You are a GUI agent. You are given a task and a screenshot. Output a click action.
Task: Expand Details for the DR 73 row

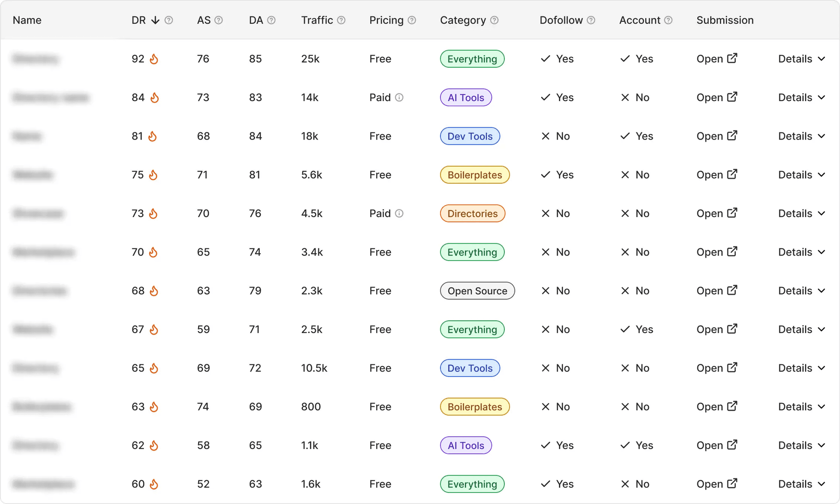click(801, 213)
